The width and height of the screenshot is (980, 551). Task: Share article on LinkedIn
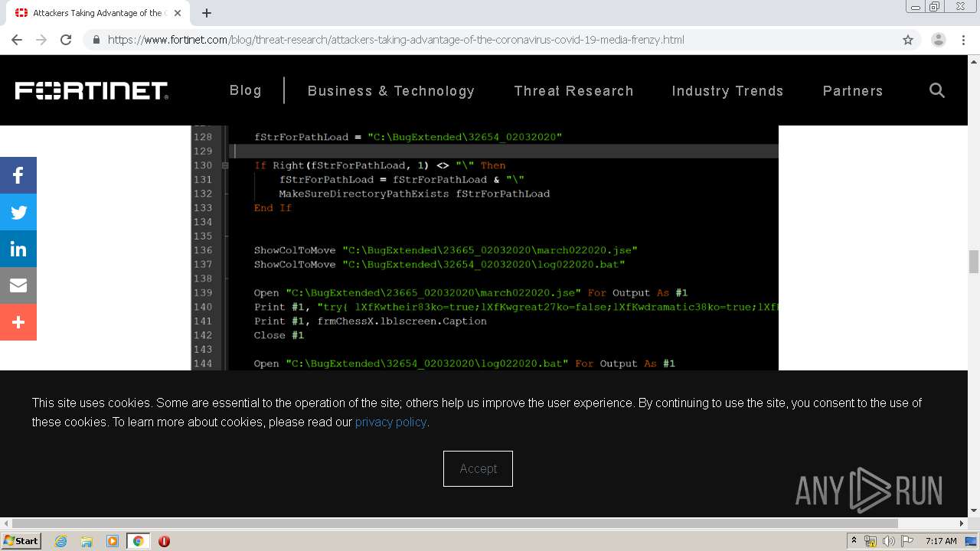coord(18,249)
